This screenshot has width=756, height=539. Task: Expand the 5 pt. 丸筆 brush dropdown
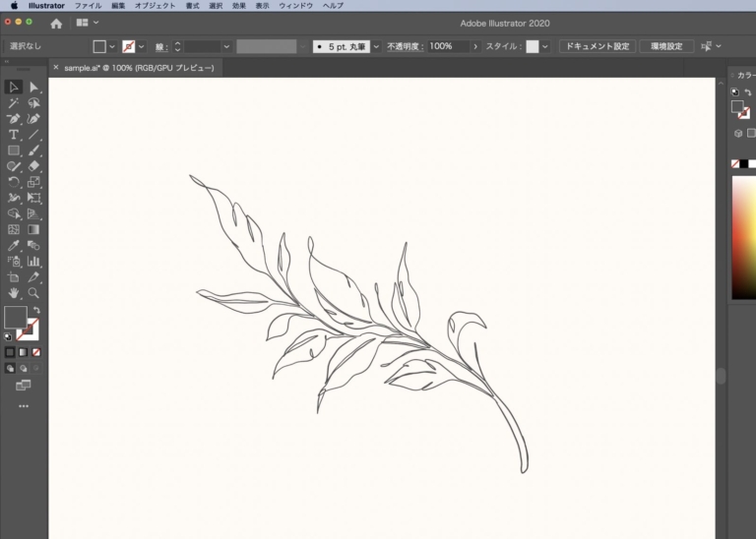375,46
